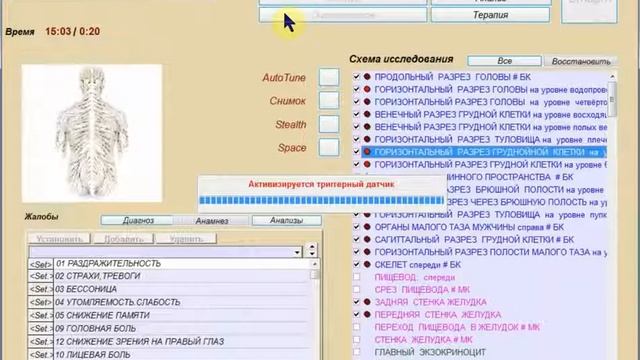Image resolution: width=640 pixels, height=360 pixels.
Task: Click red dot beside СКЕЛЕТ спереди # БК
Action: click(x=367, y=264)
